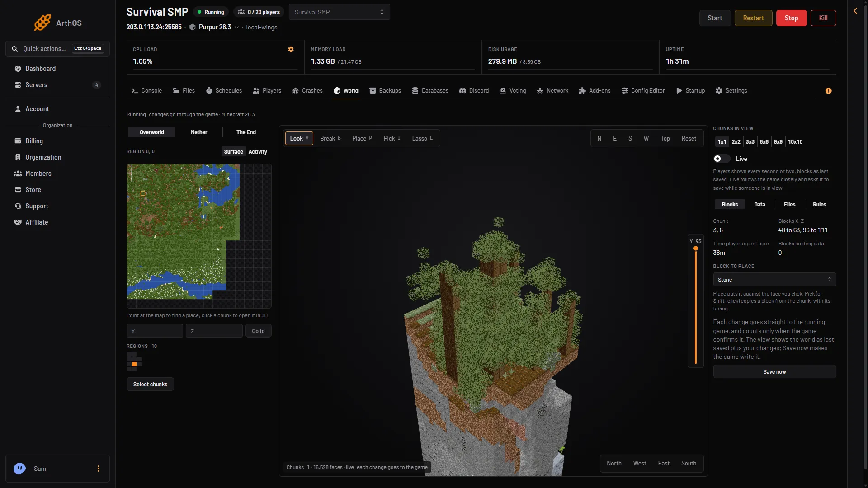
Task: Toggle the Live switch on
Action: click(x=722, y=159)
